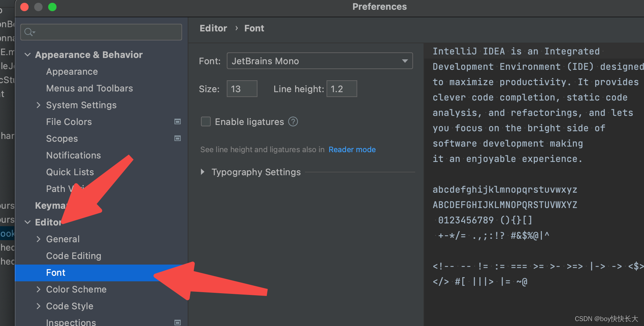644x326 pixels.
Task: Click the Editor breadcrumb in header
Action: point(213,28)
